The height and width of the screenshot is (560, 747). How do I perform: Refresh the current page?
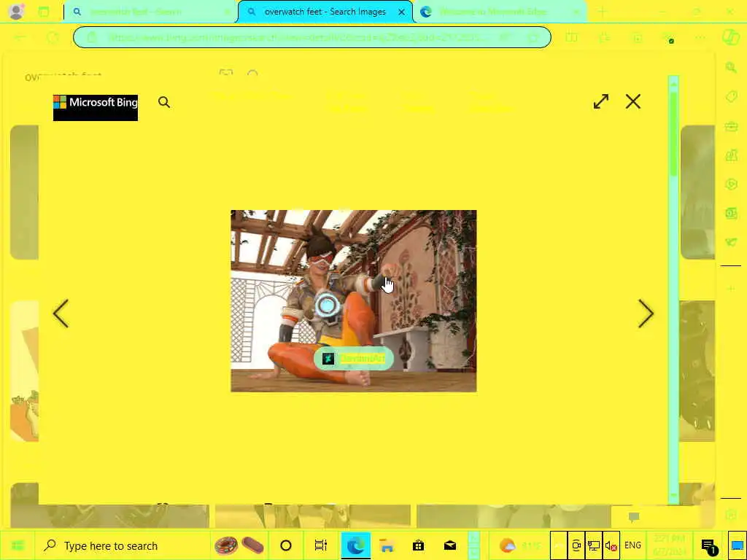pyautogui.click(x=53, y=37)
